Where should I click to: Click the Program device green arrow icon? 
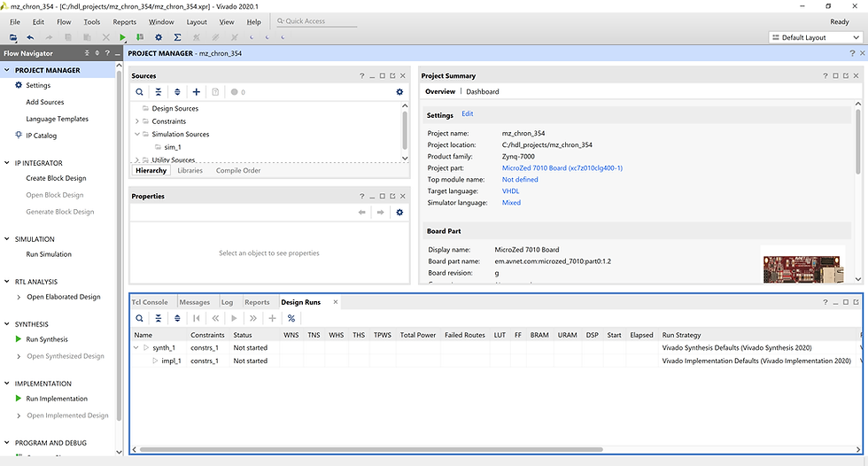[x=140, y=37]
